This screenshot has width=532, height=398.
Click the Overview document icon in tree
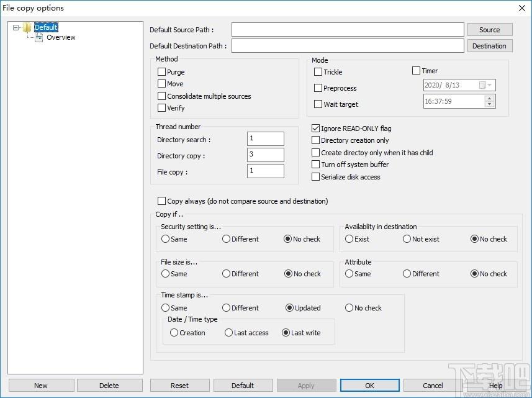pos(39,37)
